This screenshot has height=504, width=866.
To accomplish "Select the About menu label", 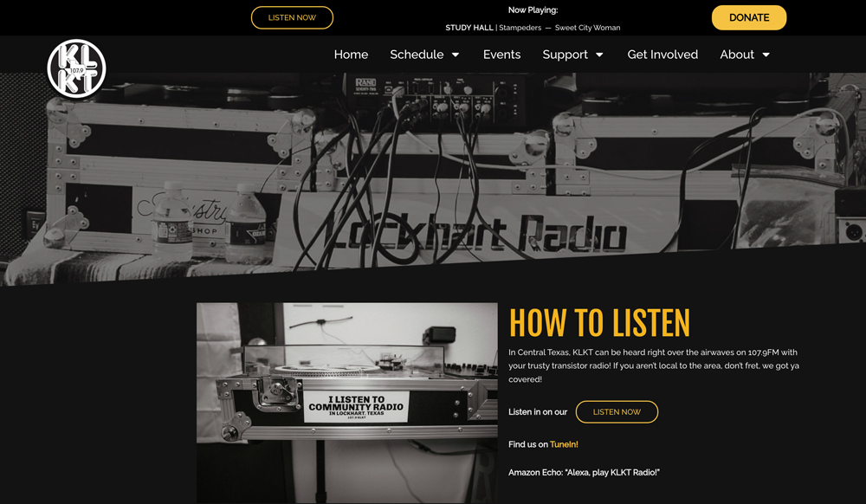I will tap(737, 55).
